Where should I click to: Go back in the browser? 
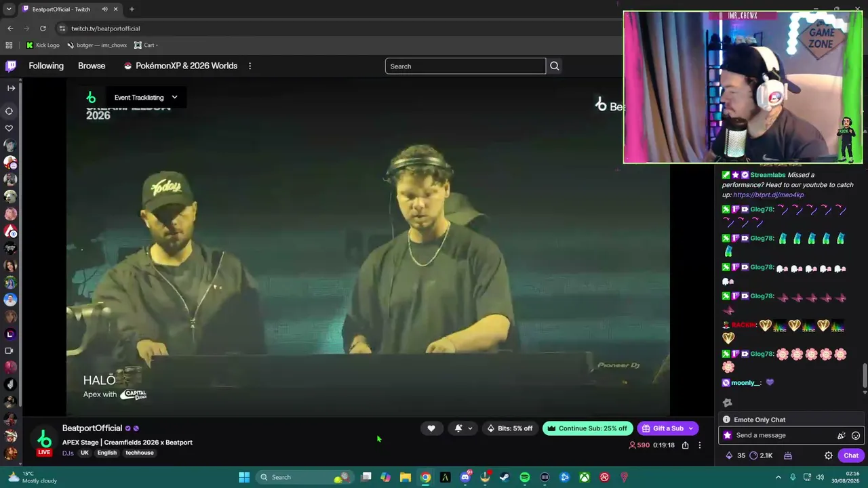10,28
